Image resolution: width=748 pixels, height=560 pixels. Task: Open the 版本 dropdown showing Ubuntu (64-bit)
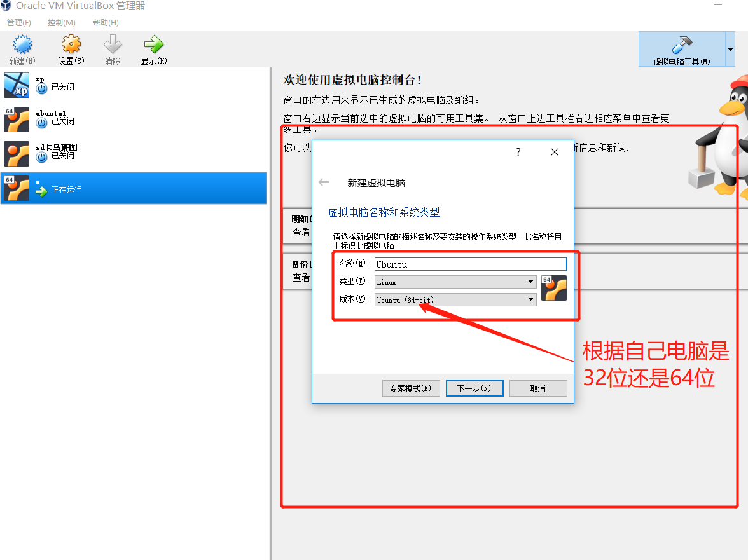point(455,300)
